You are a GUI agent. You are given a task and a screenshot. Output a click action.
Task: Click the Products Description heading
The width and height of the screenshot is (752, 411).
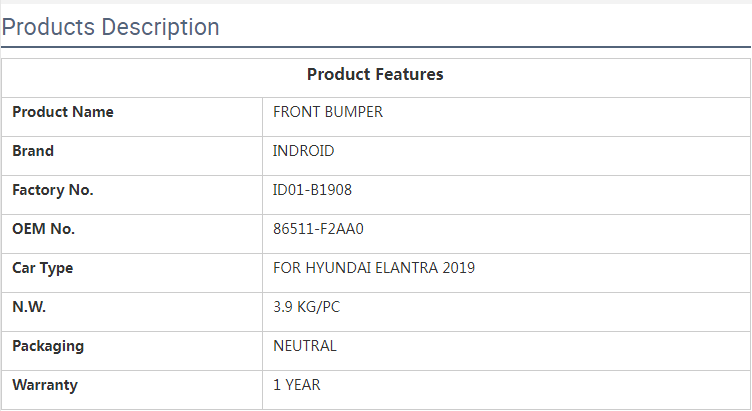pos(111,27)
